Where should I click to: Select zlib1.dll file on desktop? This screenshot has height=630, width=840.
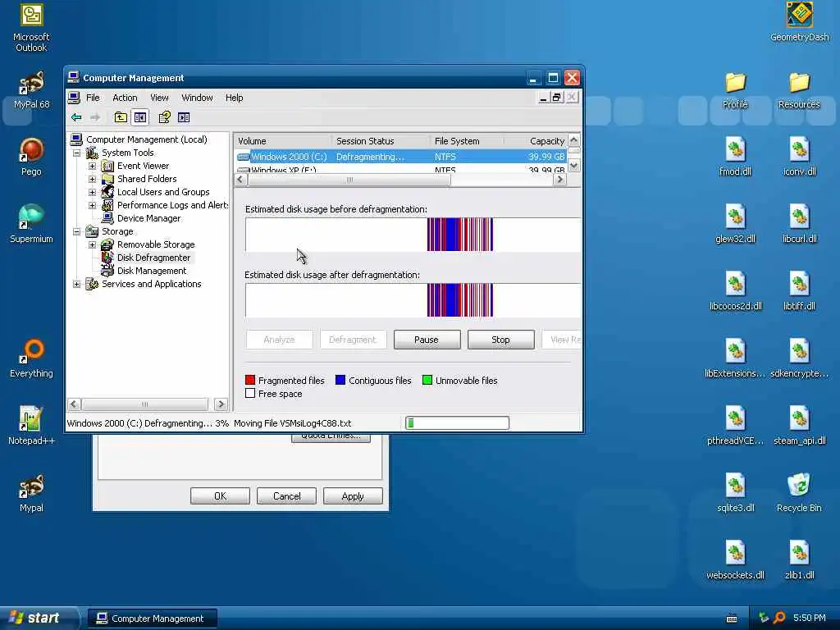click(x=799, y=560)
